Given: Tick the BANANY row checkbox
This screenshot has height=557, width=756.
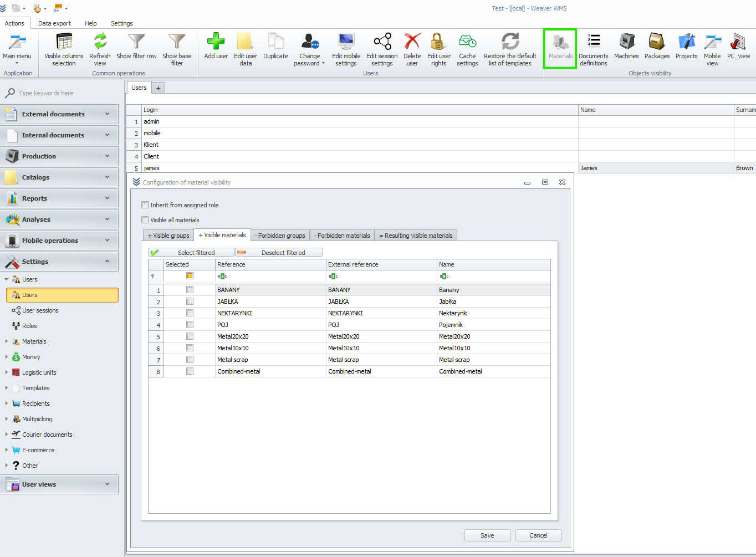Looking at the screenshot, I should 190,290.
